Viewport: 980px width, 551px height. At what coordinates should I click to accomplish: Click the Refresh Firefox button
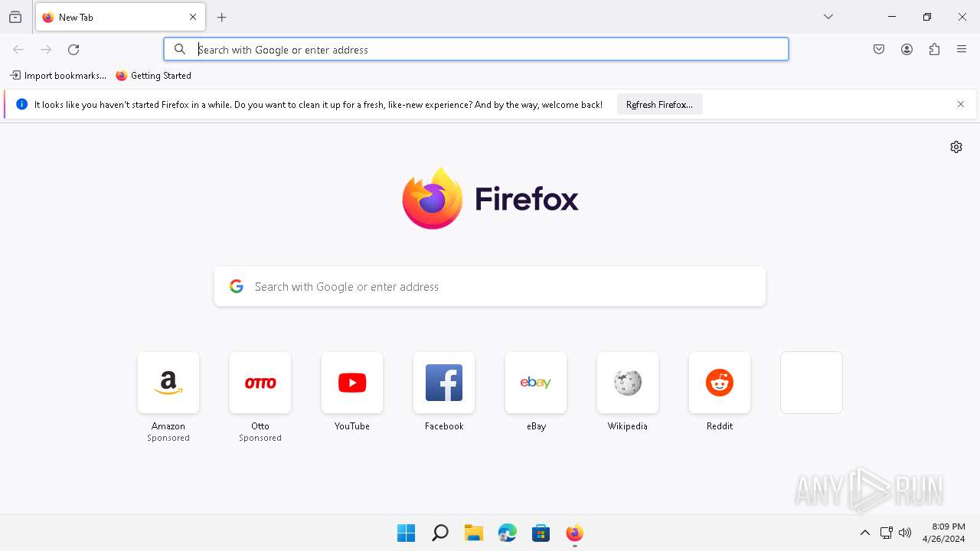pyautogui.click(x=659, y=104)
